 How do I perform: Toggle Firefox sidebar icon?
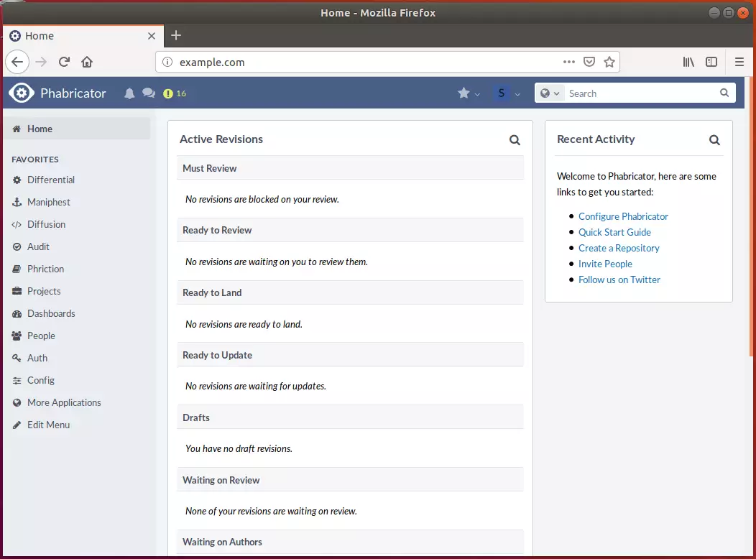(x=711, y=62)
